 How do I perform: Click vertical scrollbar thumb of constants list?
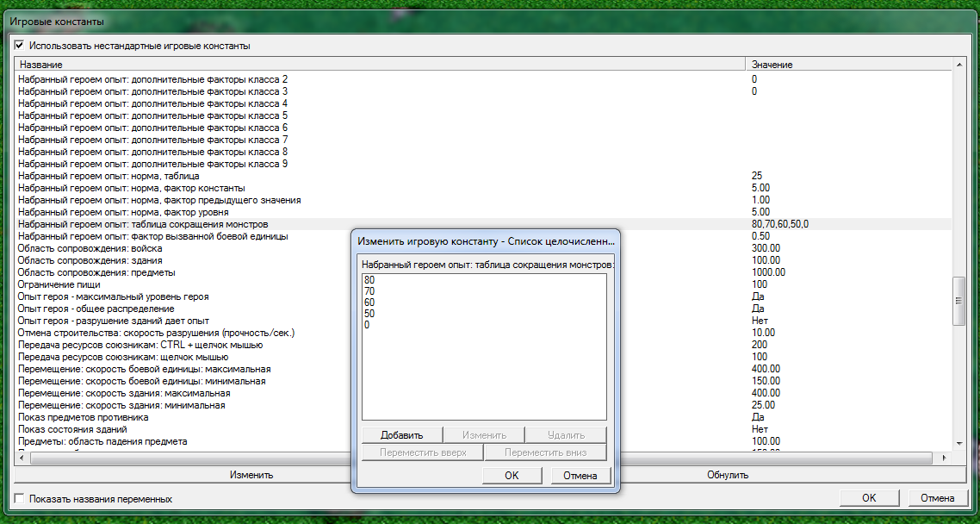coord(958,302)
